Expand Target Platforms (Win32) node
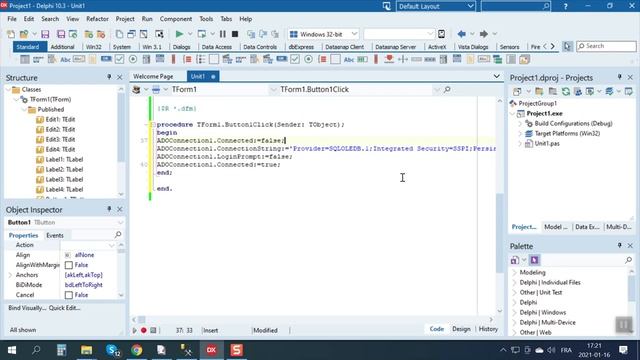Screen dimensions: 640x360 point(520,133)
